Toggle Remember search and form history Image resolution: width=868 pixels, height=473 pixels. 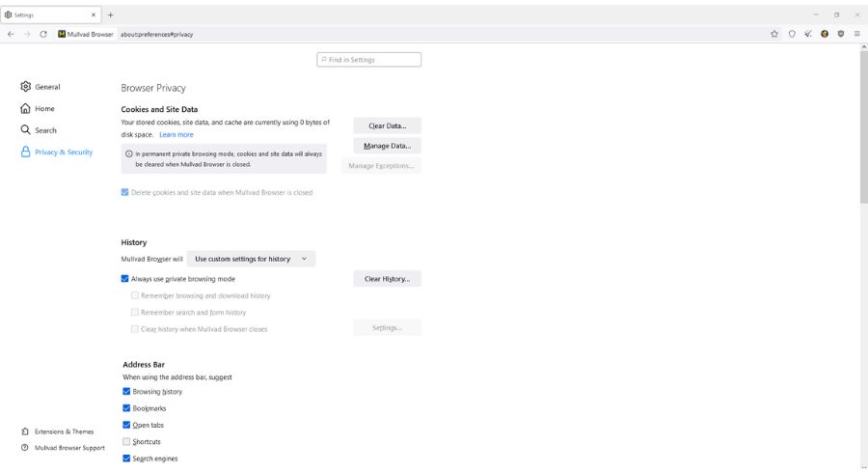[x=134, y=313]
